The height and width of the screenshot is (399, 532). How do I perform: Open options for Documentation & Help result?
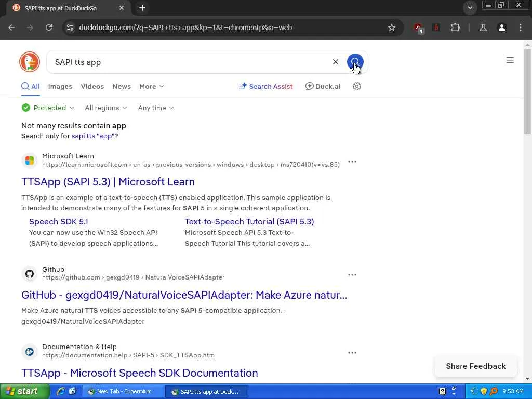pyautogui.click(x=352, y=353)
